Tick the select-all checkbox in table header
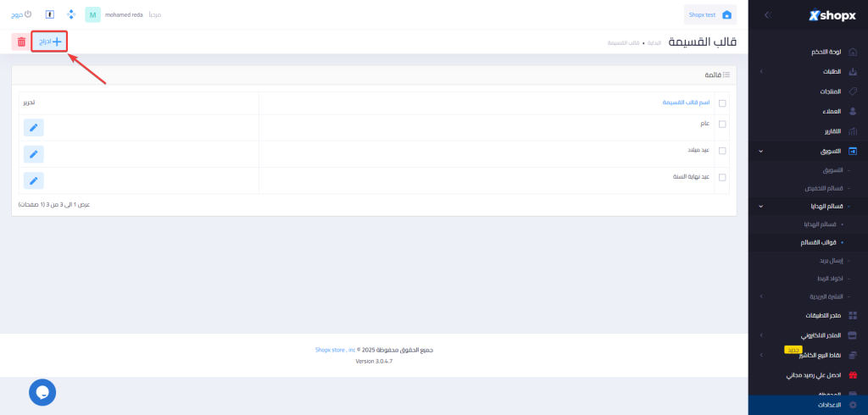868x415 pixels. pos(722,103)
